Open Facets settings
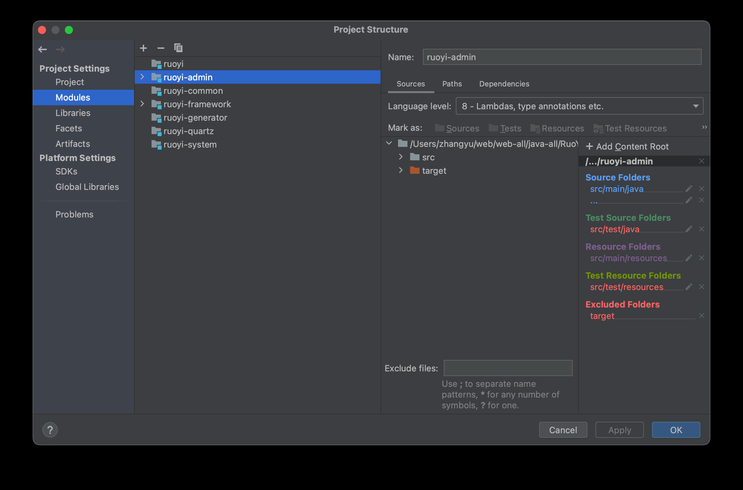The image size is (743, 490). pos(68,128)
